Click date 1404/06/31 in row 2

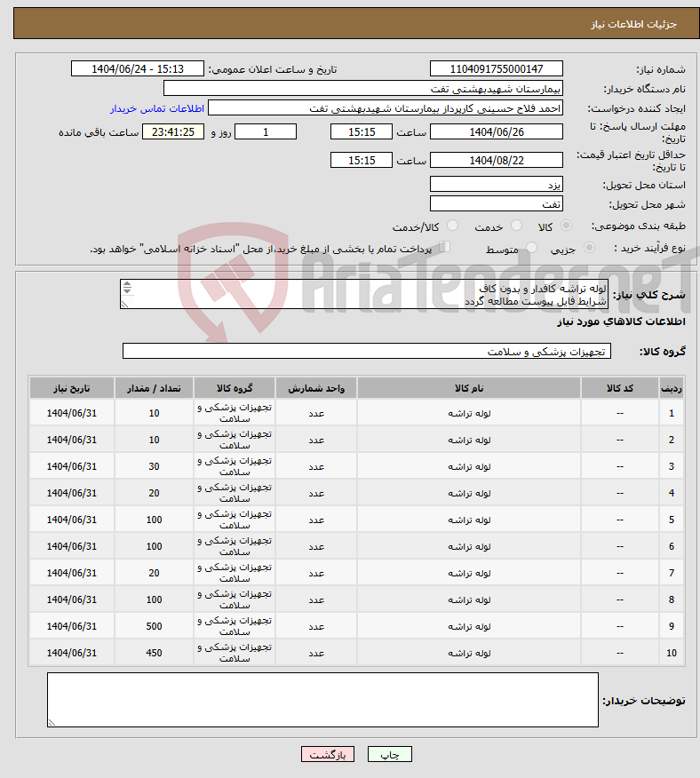pos(72,440)
